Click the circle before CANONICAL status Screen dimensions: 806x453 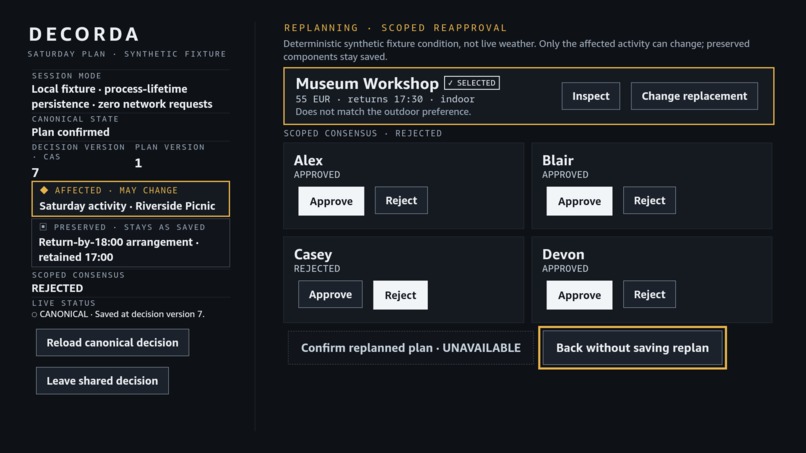click(34, 315)
